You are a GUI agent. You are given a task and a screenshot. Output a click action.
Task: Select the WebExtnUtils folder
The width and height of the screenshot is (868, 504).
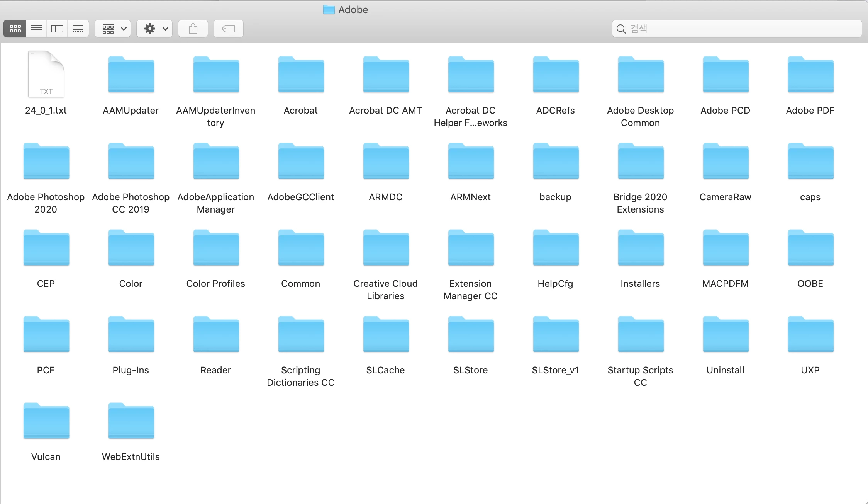pyautogui.click(x=131, y=421)
